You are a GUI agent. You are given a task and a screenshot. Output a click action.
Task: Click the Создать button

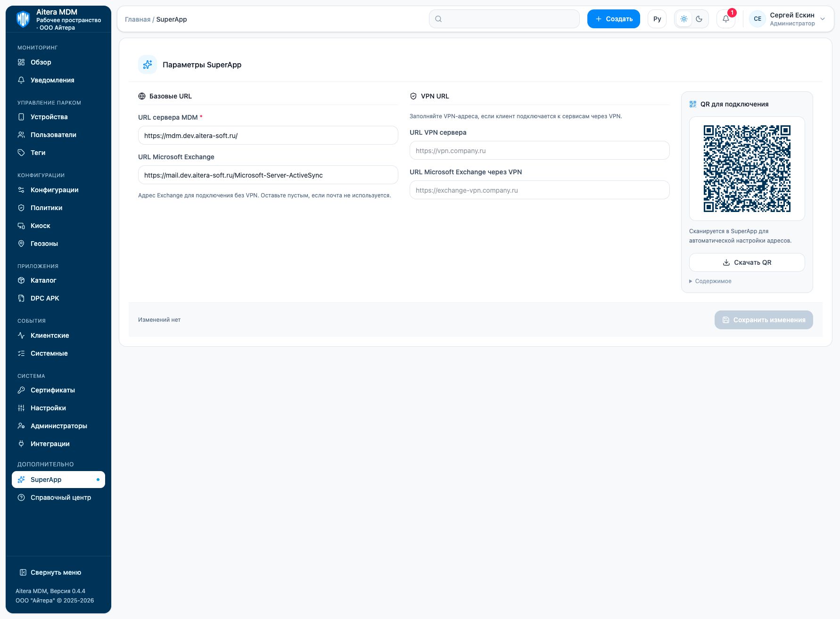coord(614,19)
